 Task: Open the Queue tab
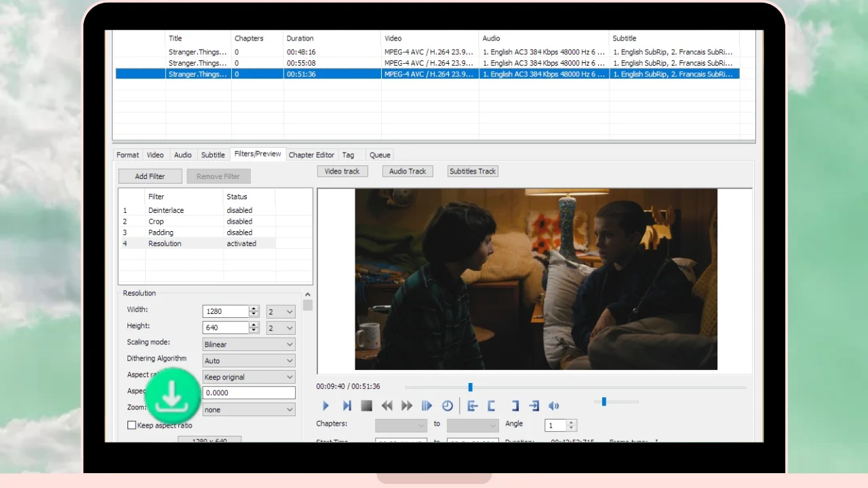[380, 155]
